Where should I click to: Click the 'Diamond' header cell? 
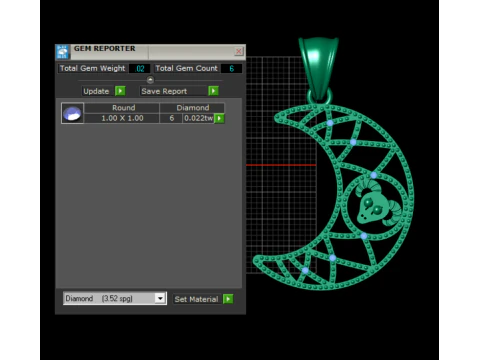(x=193, y=108)
